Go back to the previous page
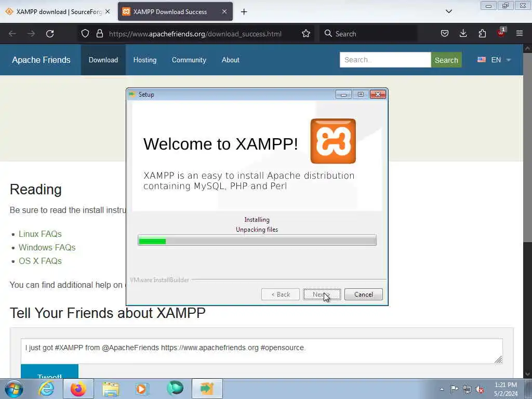 click(12, 34)
